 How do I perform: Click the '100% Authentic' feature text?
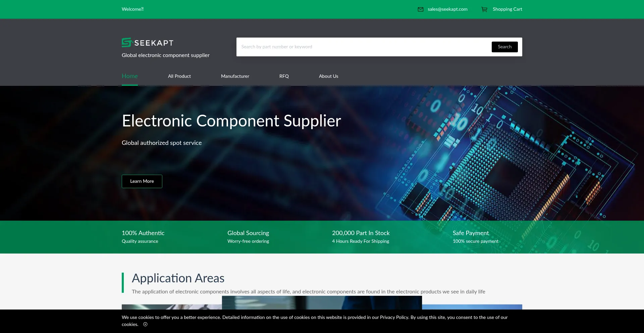143,233
